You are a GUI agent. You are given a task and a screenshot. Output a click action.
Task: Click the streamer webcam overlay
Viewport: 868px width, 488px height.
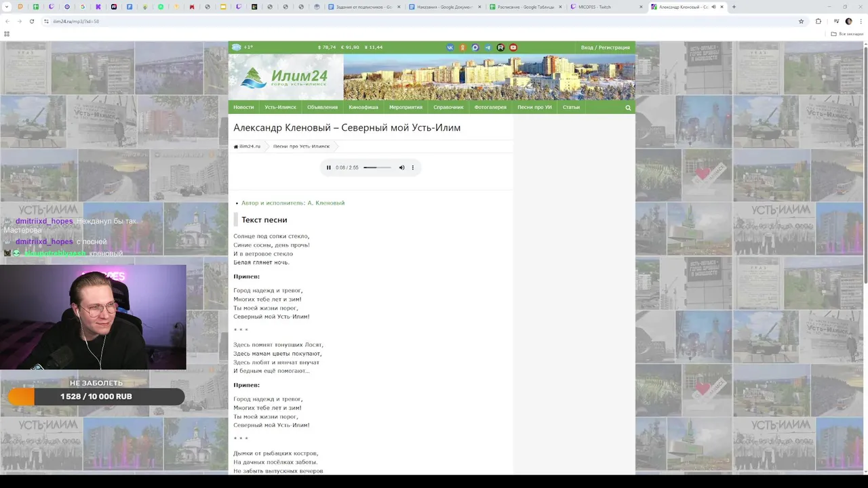click(x=93, y=317)
